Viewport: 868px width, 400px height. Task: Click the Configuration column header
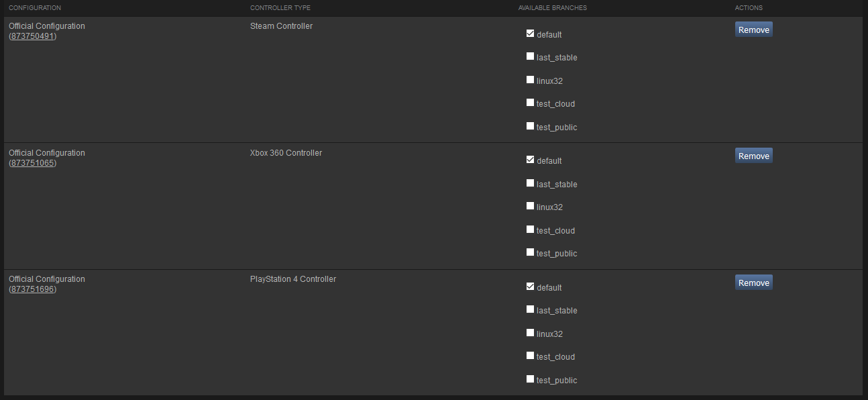pyautogui.click(x=35, y=8)
